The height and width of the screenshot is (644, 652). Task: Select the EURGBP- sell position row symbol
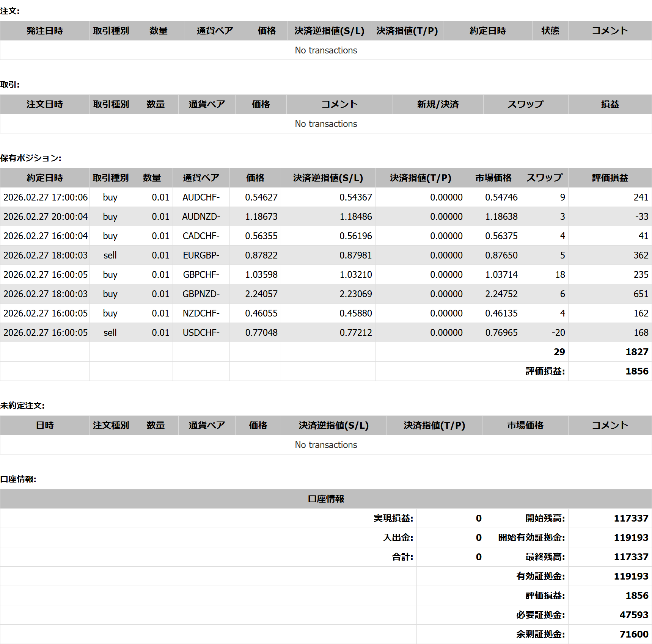pos(201,255)
